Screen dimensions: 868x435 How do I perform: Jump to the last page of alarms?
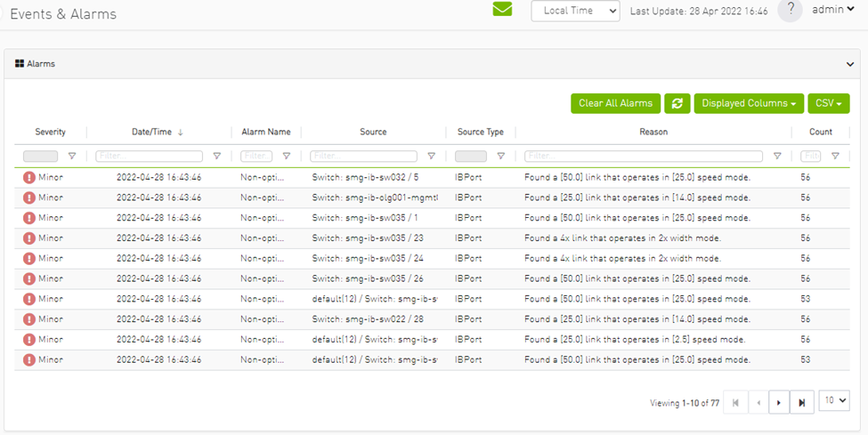(x=801, y=403)
